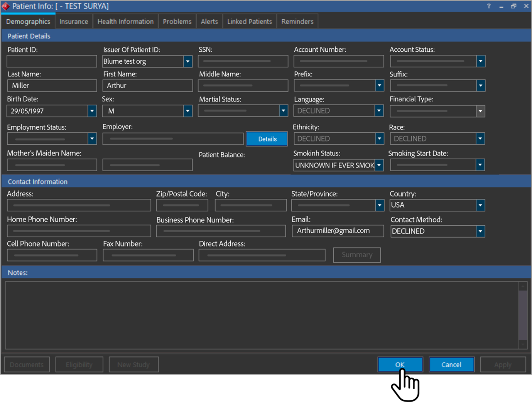Switch to the Insurance tab
Image resolution: width=532 pixels, height=402 pixels.
(74, 22)
